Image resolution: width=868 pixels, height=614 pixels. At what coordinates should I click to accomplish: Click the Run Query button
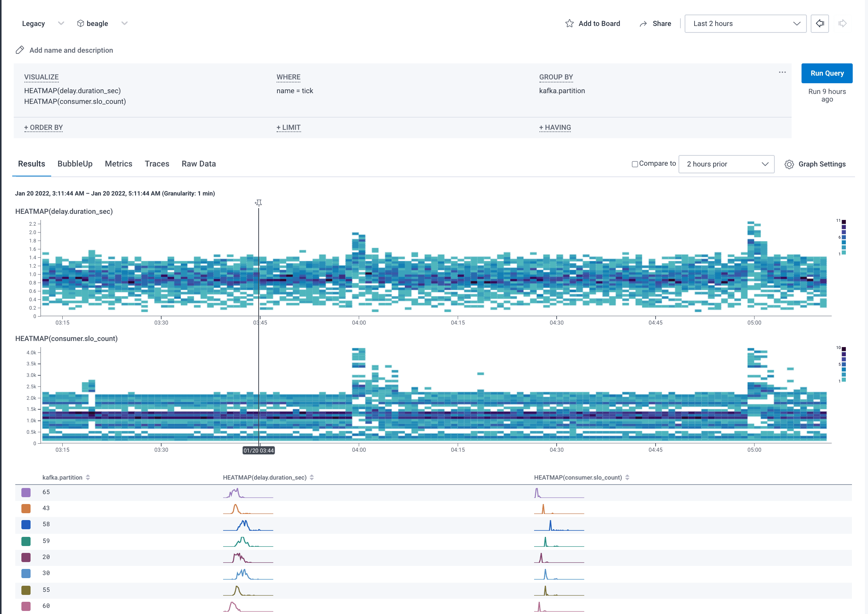pos(827,73)
